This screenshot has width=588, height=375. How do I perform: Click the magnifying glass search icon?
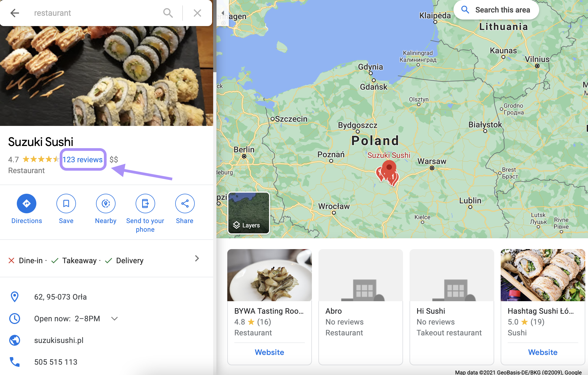click(168, 13)
